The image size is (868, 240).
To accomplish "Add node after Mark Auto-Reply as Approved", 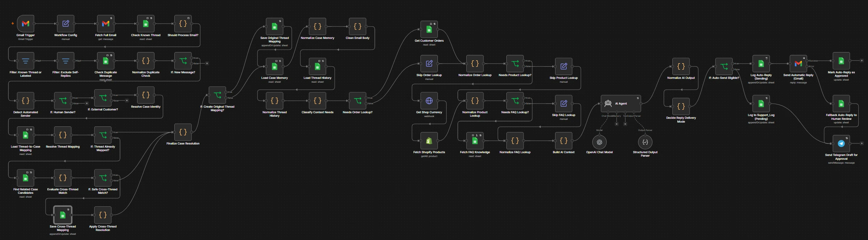I will [x=862, y=60].
